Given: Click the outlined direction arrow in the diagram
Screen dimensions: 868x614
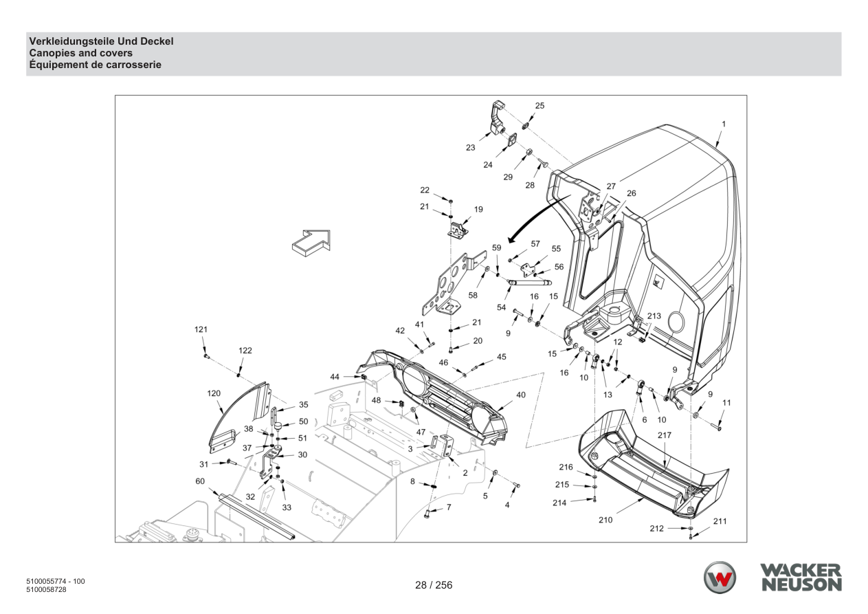Looking at the screenshot, I should tap(311, 244).
